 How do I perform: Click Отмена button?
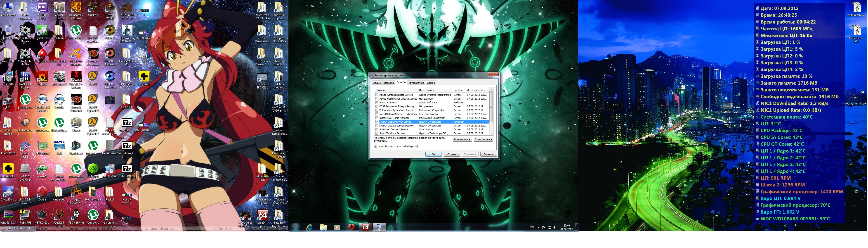pyautogui.click(x=452, y=154)
